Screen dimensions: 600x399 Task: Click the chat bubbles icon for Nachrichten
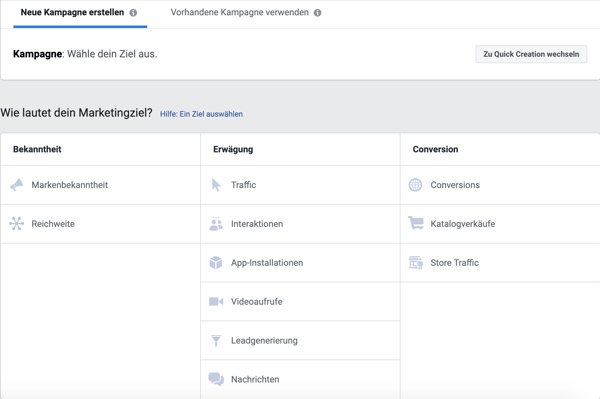coord(216,379)
